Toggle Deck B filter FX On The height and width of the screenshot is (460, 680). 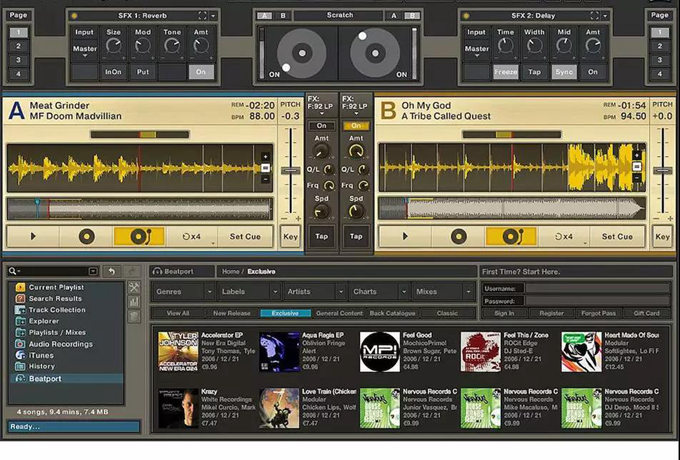point(356,126)
